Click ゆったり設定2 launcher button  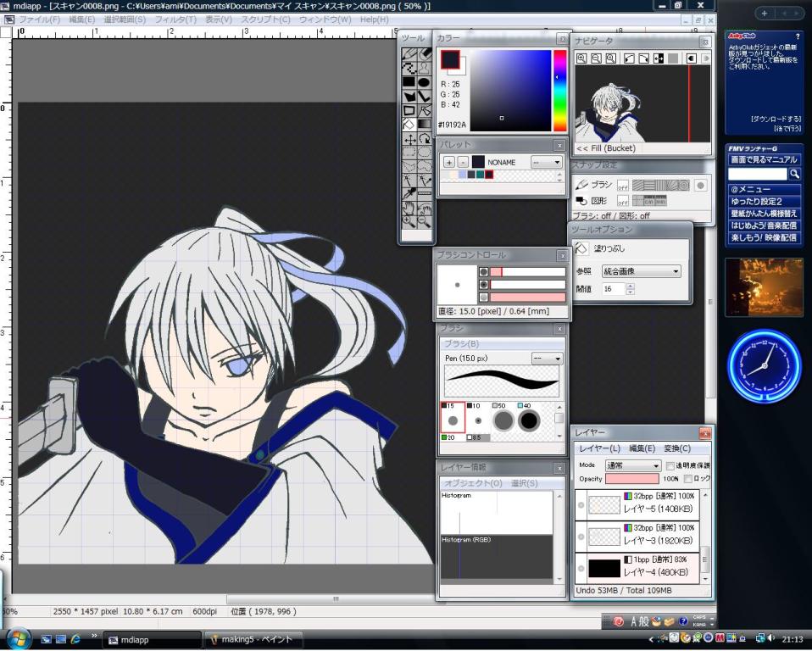coord(764,202)
